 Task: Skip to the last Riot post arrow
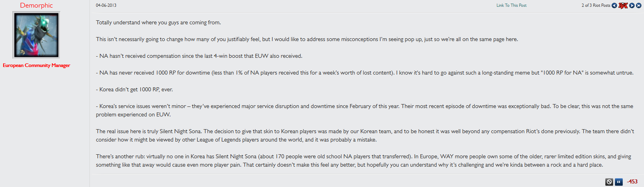tap(639, 5)
